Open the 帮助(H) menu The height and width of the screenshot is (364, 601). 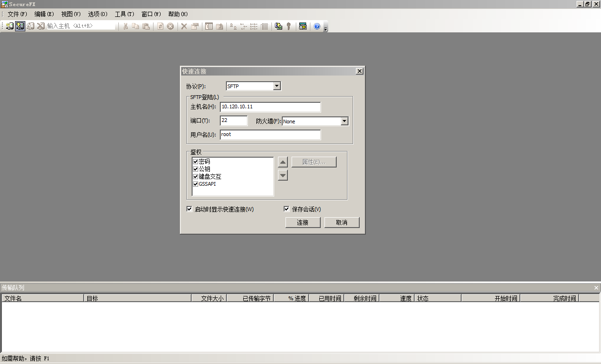178,14
